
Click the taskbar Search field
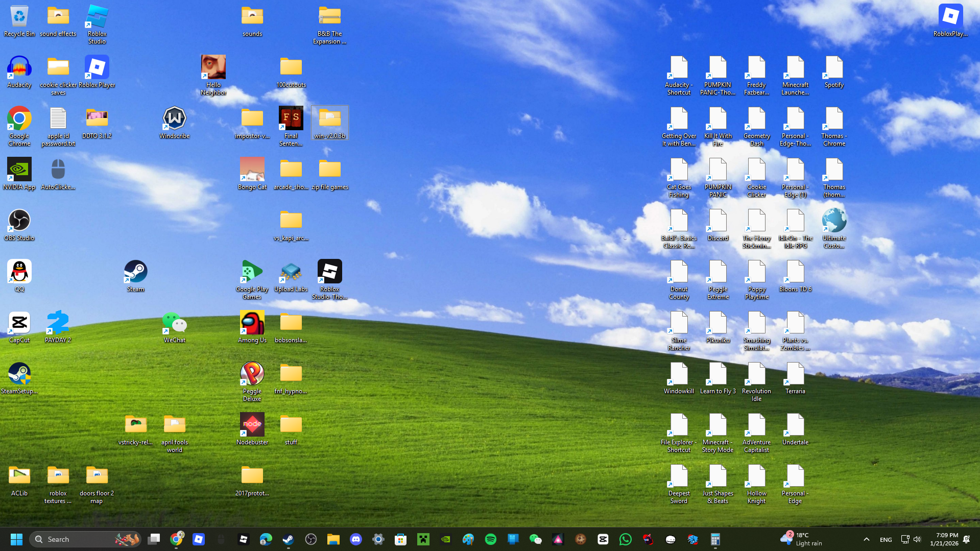[x=77, y=539]
